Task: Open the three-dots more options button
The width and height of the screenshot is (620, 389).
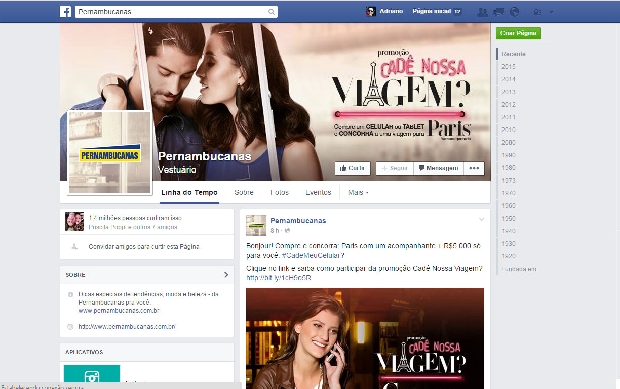Action: [474, 168]
